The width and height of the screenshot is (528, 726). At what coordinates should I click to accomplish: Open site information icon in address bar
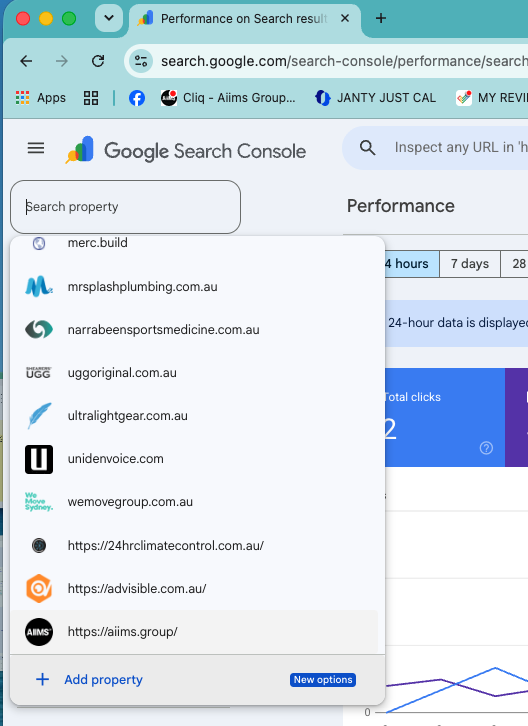141,61
